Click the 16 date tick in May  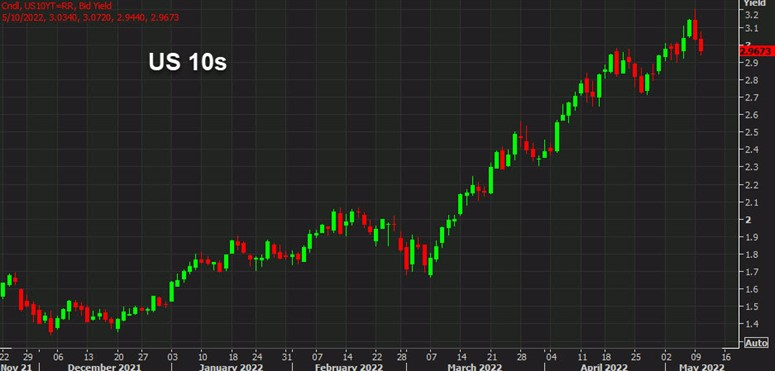click(726, 356)
